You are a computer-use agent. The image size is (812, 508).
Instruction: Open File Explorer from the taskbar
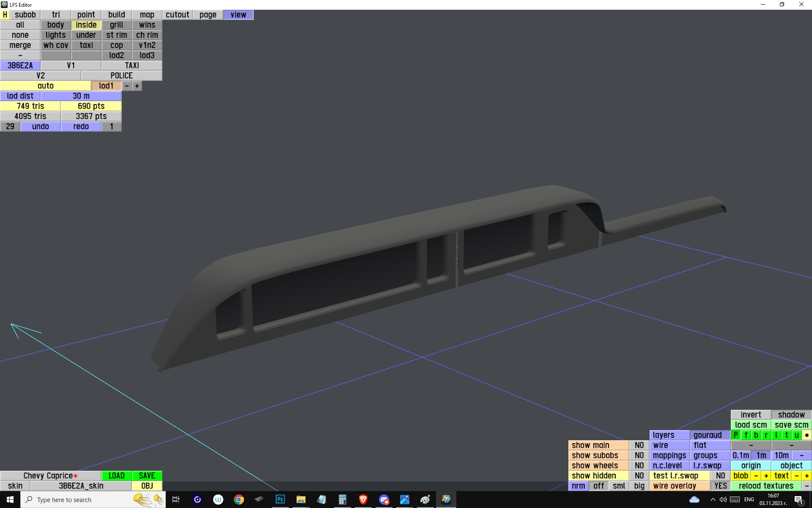(301, 500)
